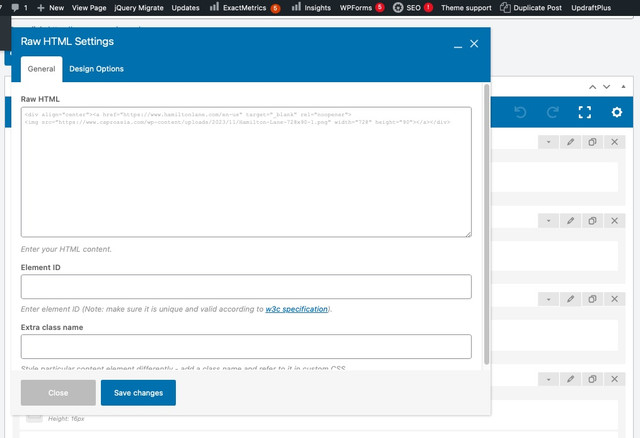Click the Save changes button

coord(138,393)
